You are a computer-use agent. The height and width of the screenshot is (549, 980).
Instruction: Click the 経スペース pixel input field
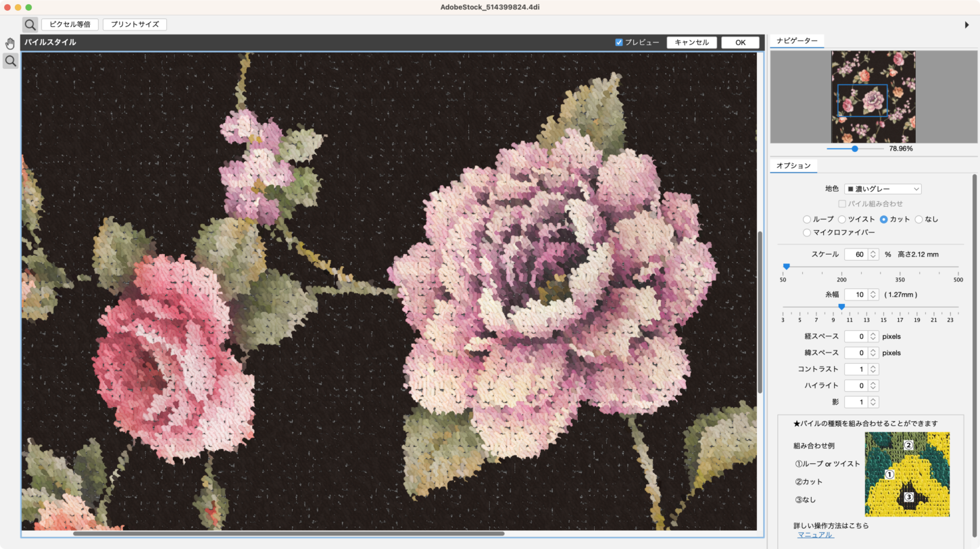(856, 336)
